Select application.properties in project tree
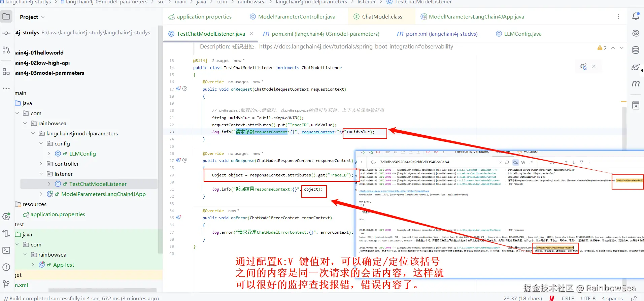Viewport: 644px width, 301px height. tap(58, 214)
